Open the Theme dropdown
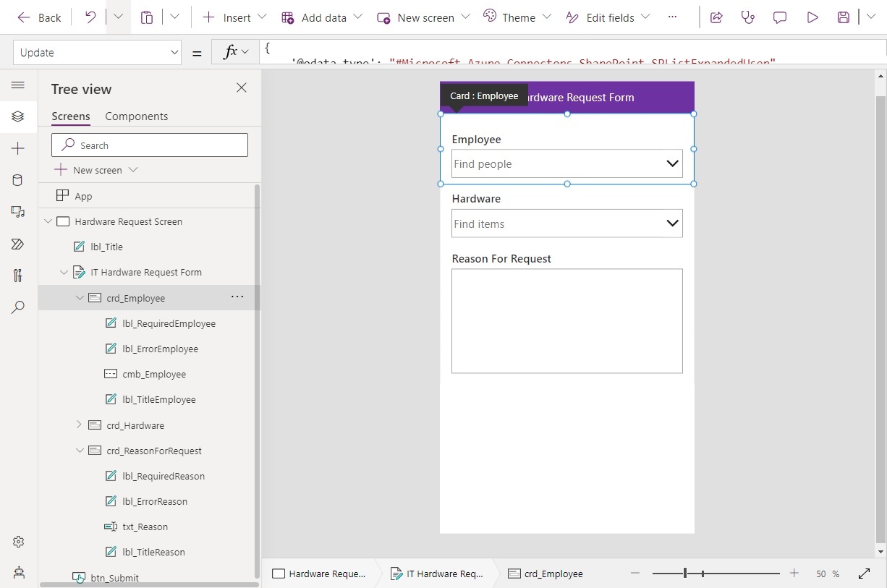Image resolution: width=887 pixels, height=588 pixels. click(x=516, y=17)
